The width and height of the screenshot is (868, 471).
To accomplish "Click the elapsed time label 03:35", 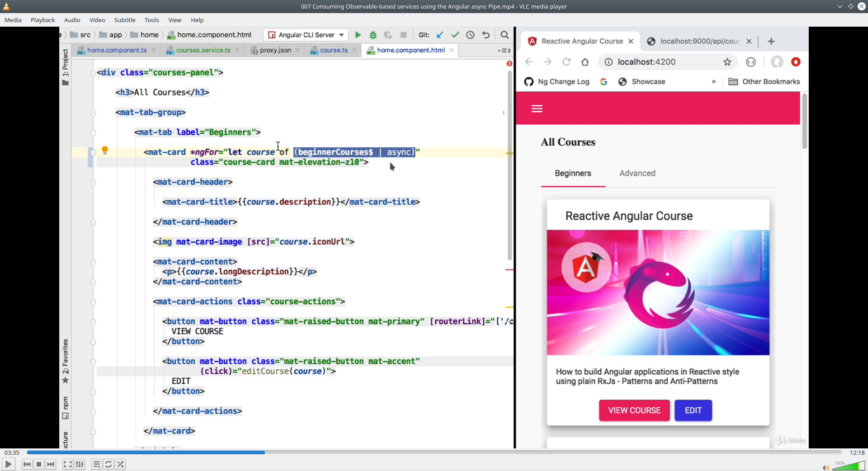I will 12,452.
